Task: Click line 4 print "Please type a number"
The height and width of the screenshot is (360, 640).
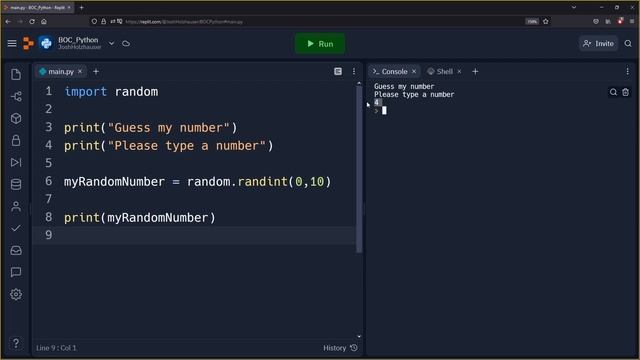Action: pos(169,146)
